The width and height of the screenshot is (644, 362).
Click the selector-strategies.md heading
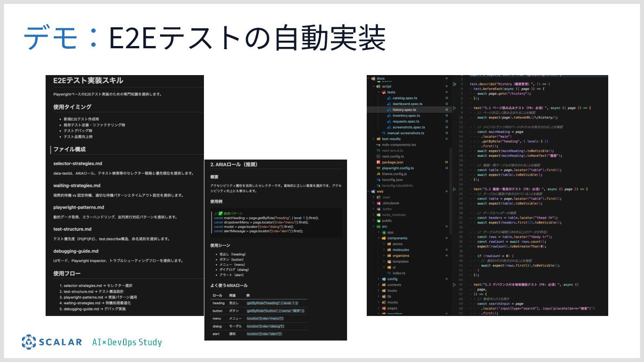tap(77, 164)
